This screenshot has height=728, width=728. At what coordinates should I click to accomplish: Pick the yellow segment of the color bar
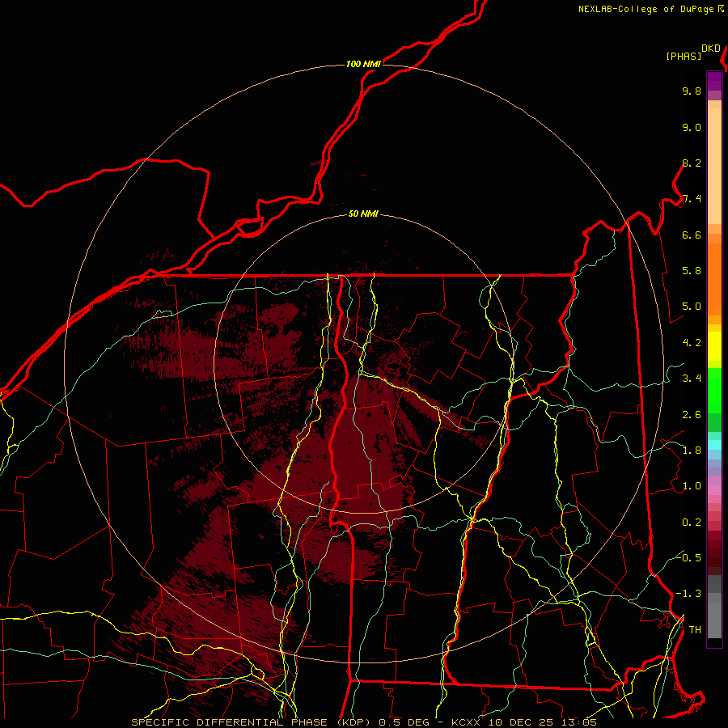pos(714,346)
